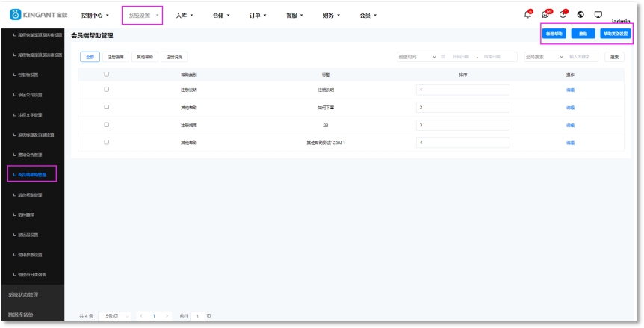Image resolution: width=644 pixels, height=328 pixels.
Task: Check the row titled 23
Action: pyautogui.click(x=107, y=125)
